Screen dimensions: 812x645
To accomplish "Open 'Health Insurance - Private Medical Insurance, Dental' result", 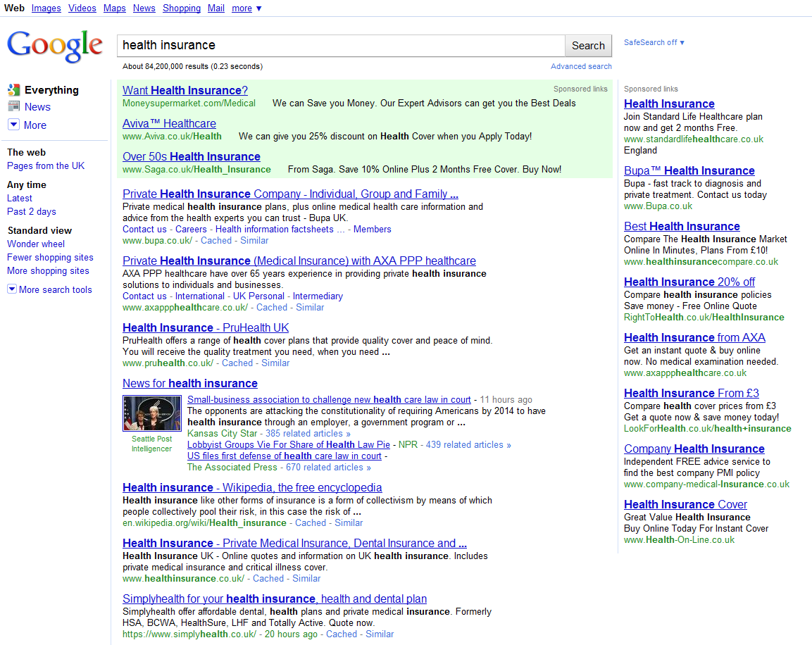I will pyautogui.click(x=294, y=544).
